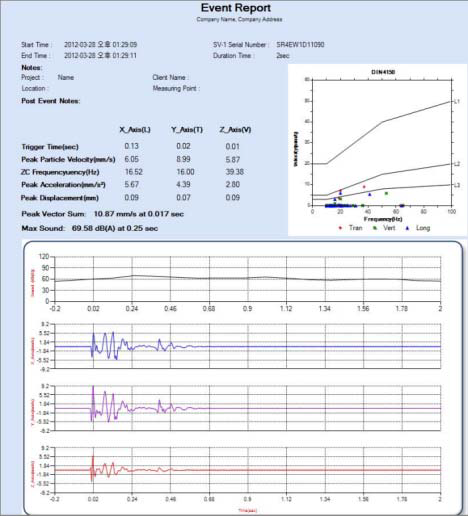Click the Measuring Point label

point(176,88)
